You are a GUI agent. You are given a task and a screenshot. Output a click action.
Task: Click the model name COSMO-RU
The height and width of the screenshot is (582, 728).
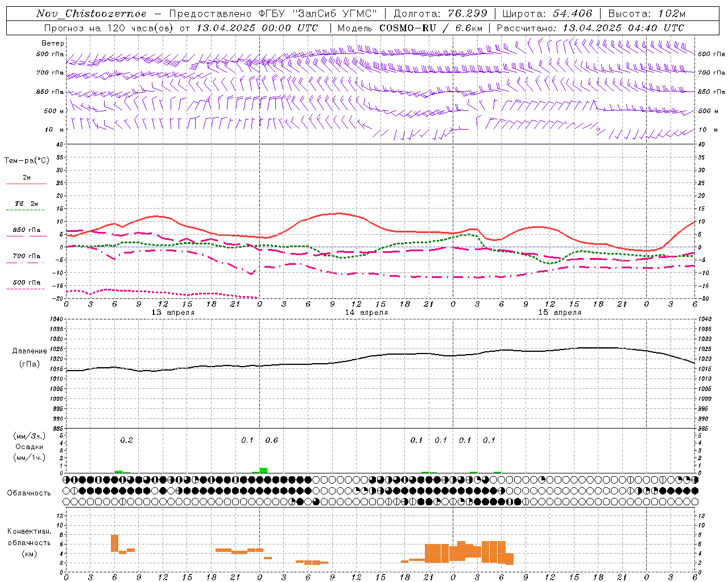407,28
